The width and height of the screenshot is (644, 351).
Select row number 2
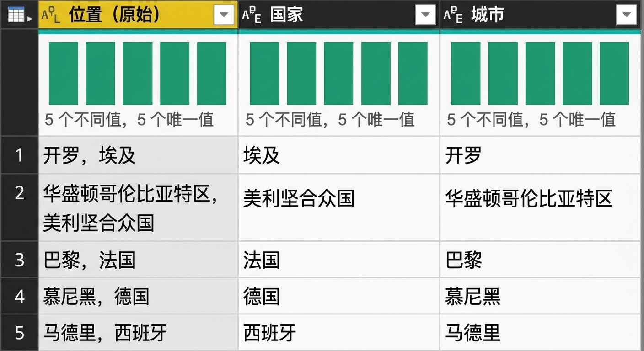[x=19, y=207]
